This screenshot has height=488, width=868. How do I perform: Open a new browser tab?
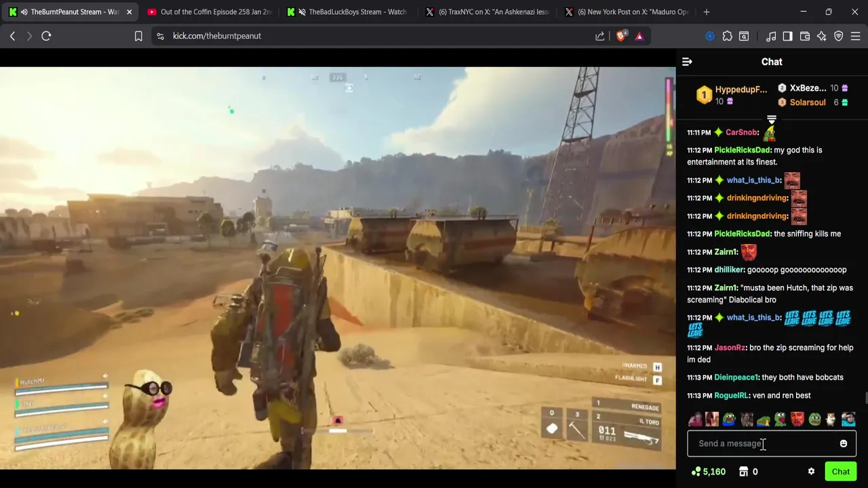click(706, 12)
